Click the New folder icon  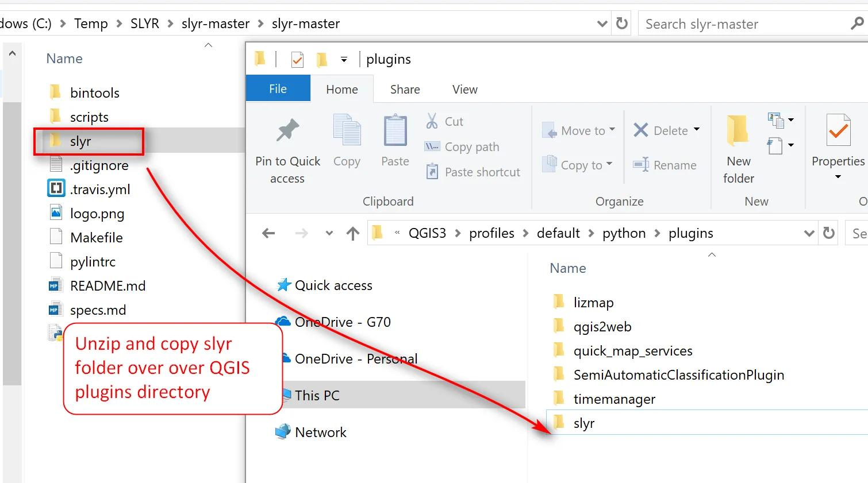pyautogui.click(x=738, y=130)
